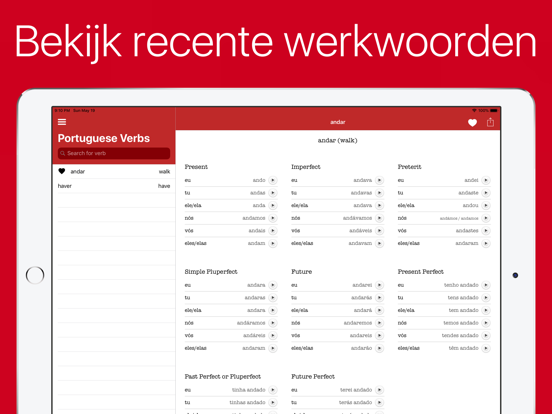Play audio for tu tinhas andado
This screenshot has height=414, width=552.
pos(273,402)
